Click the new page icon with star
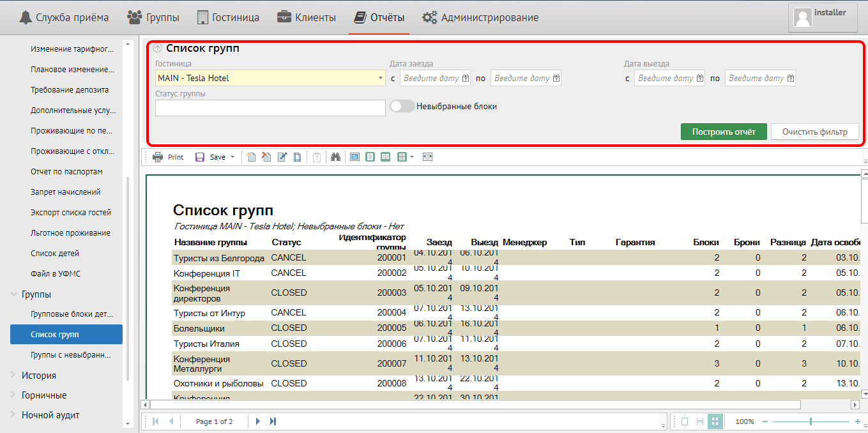 [251, 157]
